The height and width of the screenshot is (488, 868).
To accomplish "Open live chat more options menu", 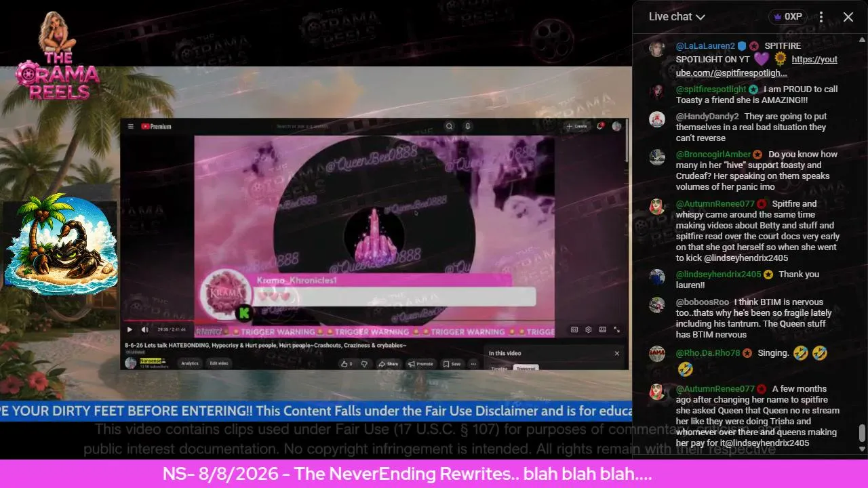I will point(821,17).
